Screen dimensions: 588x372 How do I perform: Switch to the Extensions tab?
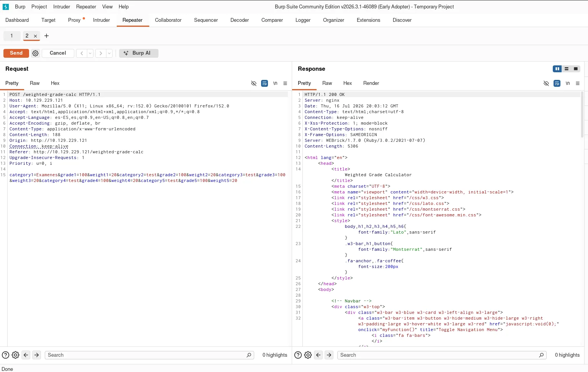pyautogui.click(x=368, y=20)
